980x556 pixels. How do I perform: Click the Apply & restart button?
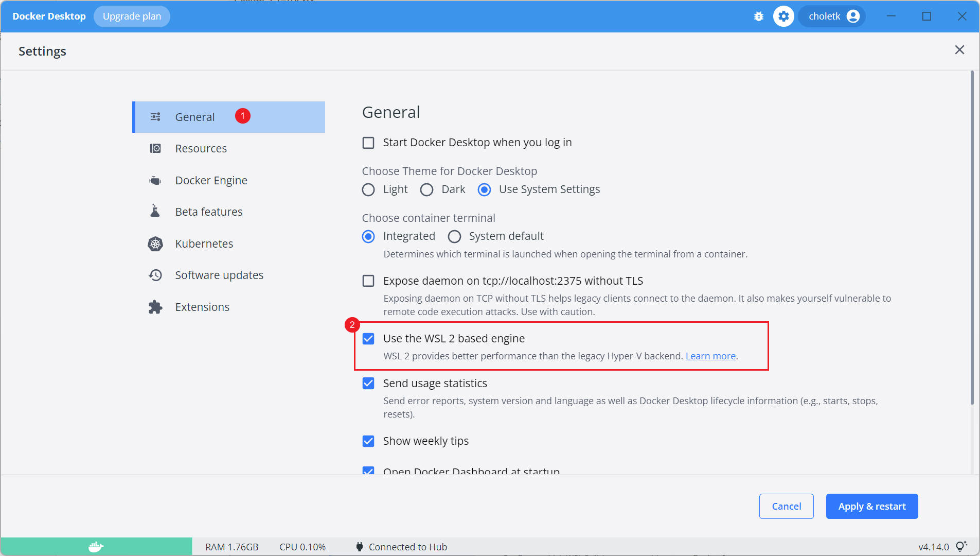click(871, 507)
